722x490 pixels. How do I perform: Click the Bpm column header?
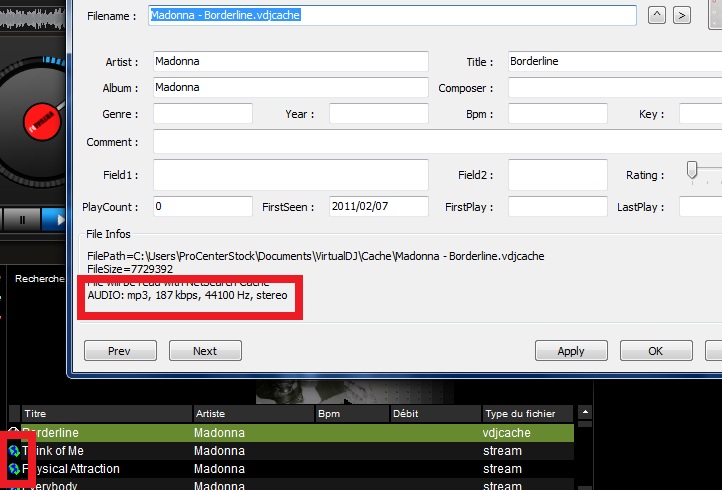(x=350, y=413)
